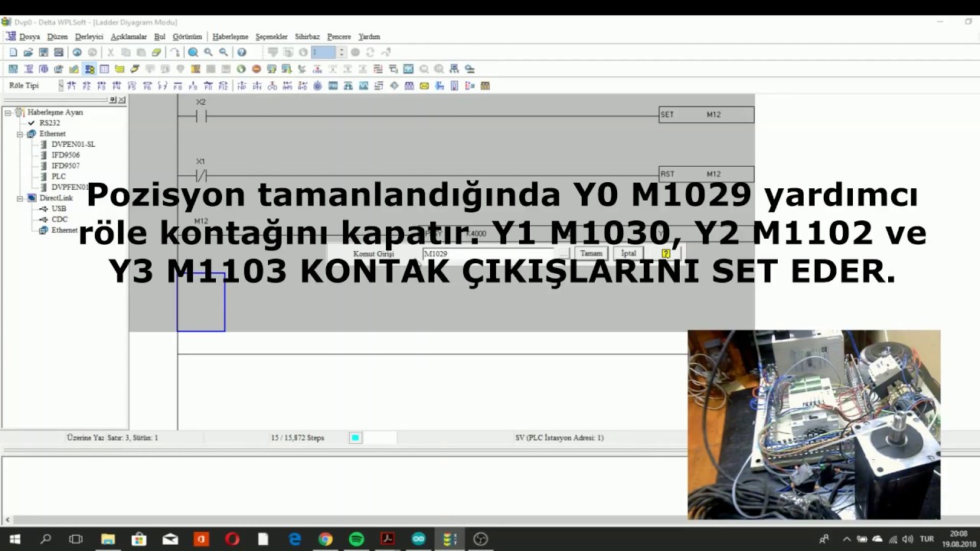The width and height of the screenshot is (980, 551).
Task: Select the F7 output coil icon
Action: [162, 86]
